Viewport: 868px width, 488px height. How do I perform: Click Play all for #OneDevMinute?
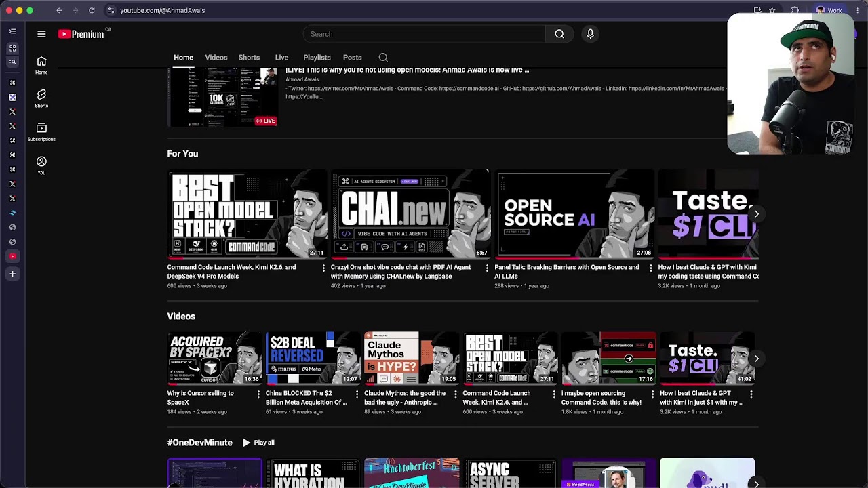258,443
